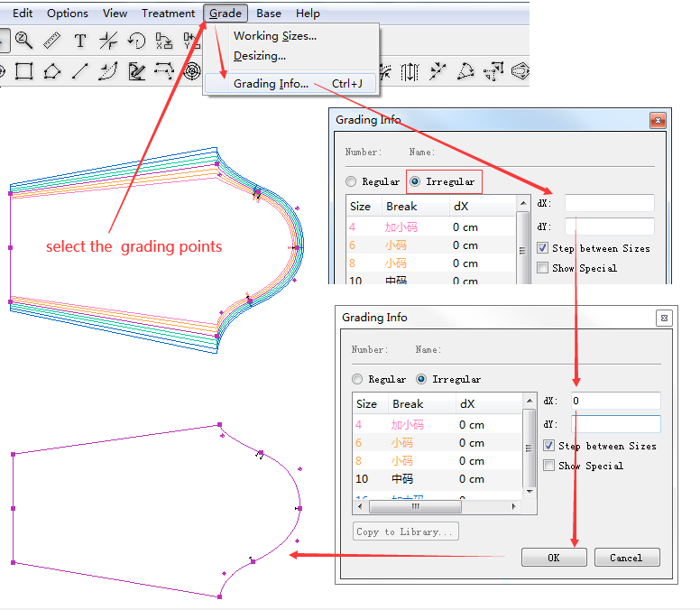Screen dimensions: 700x610
Task: Select the Polygon drawing tool
Action: point(52,70)
